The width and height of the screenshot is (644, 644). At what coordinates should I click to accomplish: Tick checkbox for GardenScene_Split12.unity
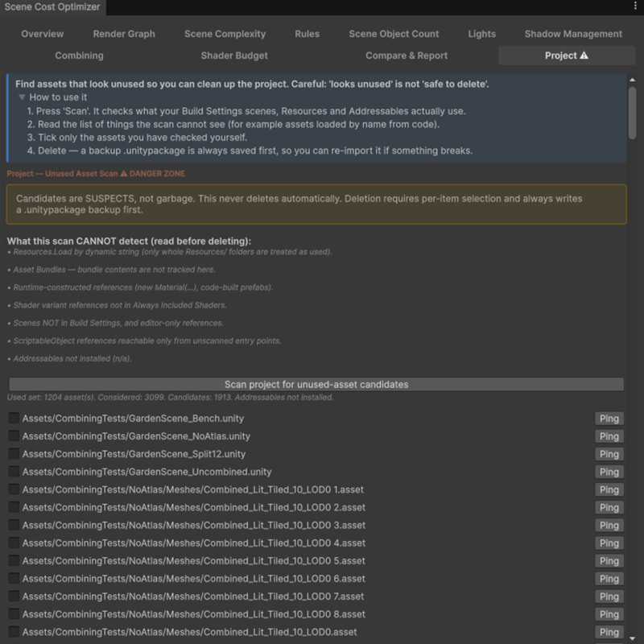(x=14, y=454)
